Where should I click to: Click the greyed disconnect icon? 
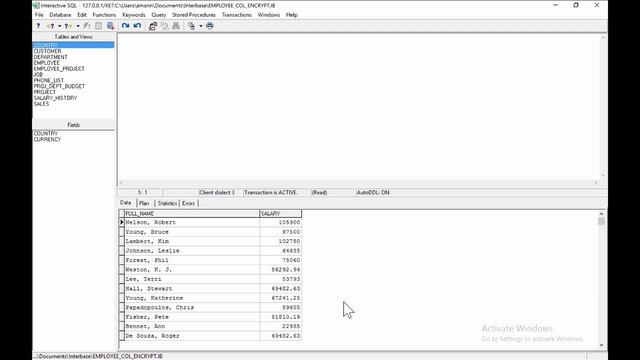coord(164,26)
